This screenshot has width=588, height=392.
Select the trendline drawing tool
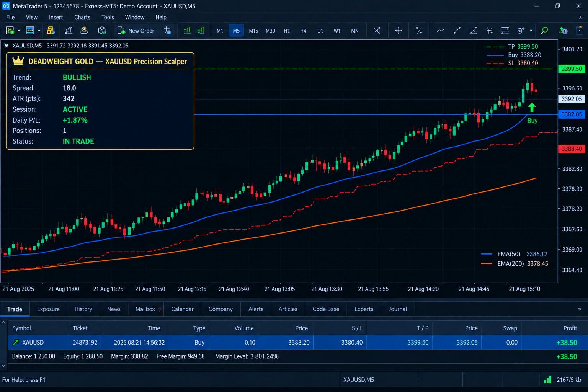[x=457, y=31]
